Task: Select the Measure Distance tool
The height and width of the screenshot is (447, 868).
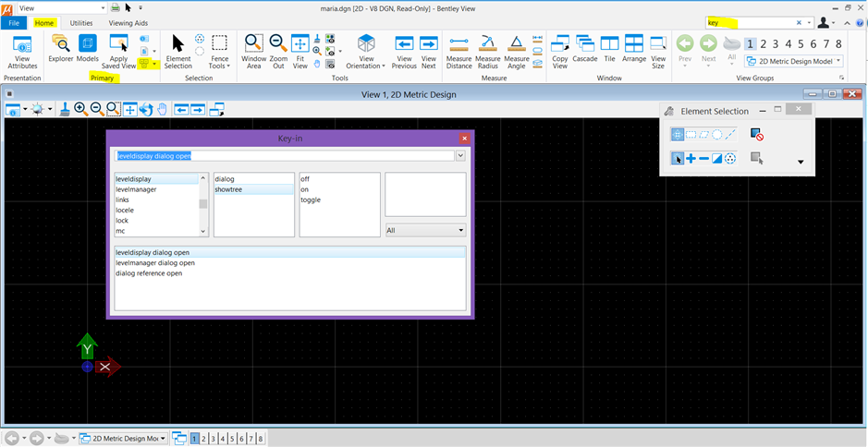Action: coord(458,52)
